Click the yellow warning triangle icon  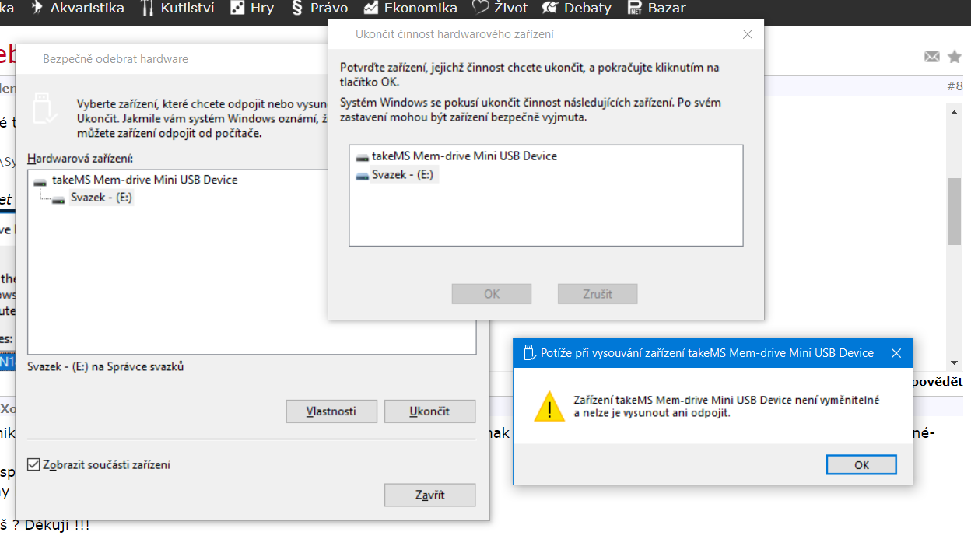(x=549, y=406)
